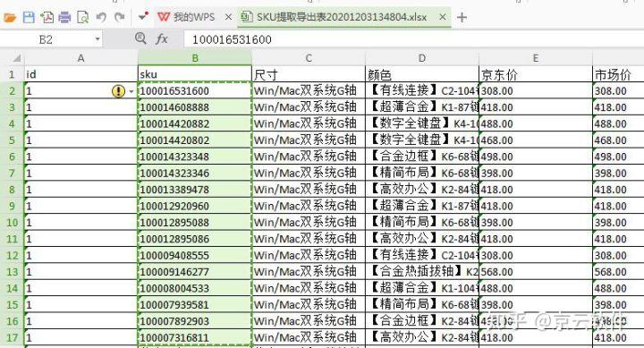Click cell containing 100007316811
Screen dimensions: 644x348
pyautogui.click(x=195, y=337)
